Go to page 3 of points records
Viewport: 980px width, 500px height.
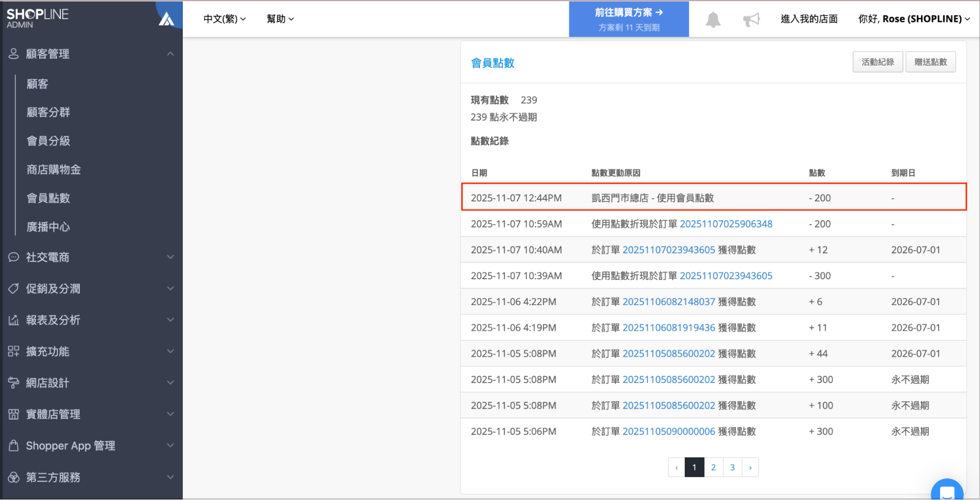[732, 468]
